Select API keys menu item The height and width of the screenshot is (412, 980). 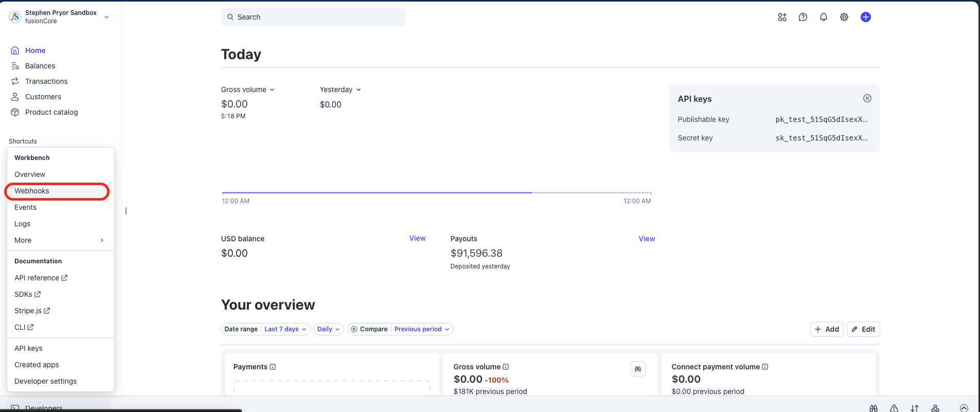[60, 348]
